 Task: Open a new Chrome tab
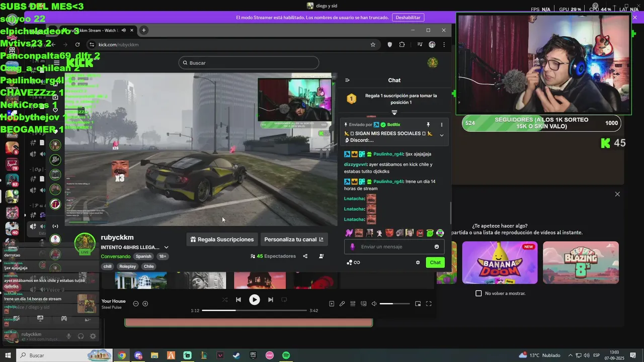pyautogui.click(x=143, y=30)
